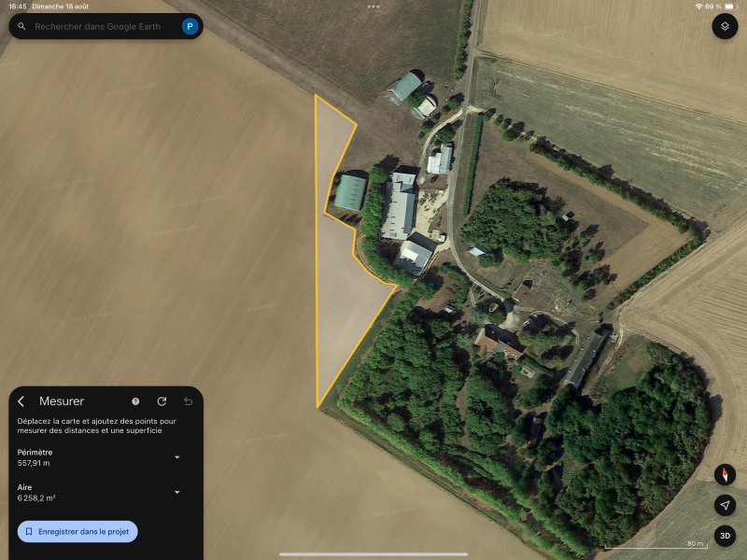Click the top vertex of the yellow polygon
The image size is (747, 560).
click(316, 95)
